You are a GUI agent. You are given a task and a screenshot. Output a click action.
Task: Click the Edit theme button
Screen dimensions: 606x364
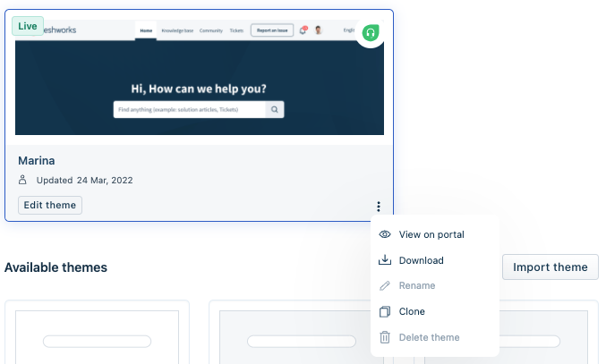coord(50,205)
